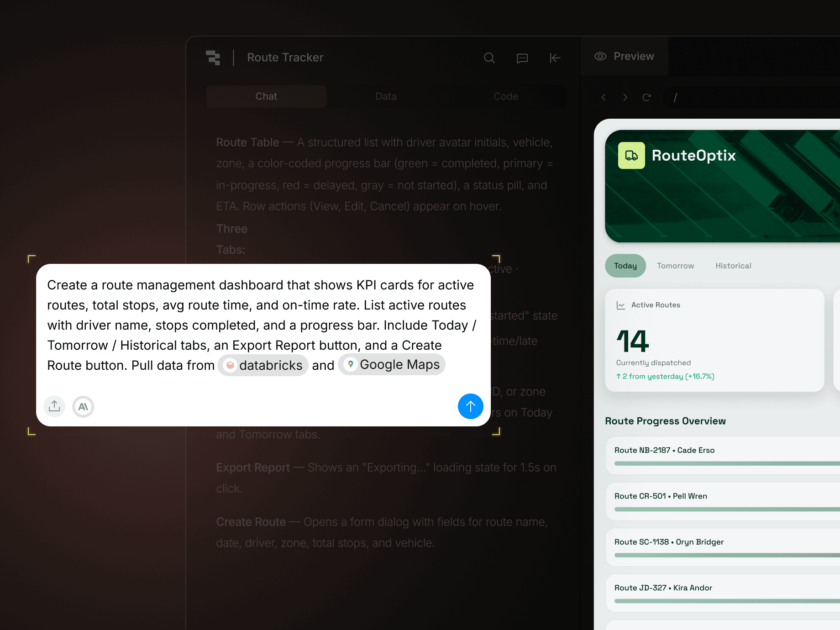Click the preview URL path field

coord(753,97)
